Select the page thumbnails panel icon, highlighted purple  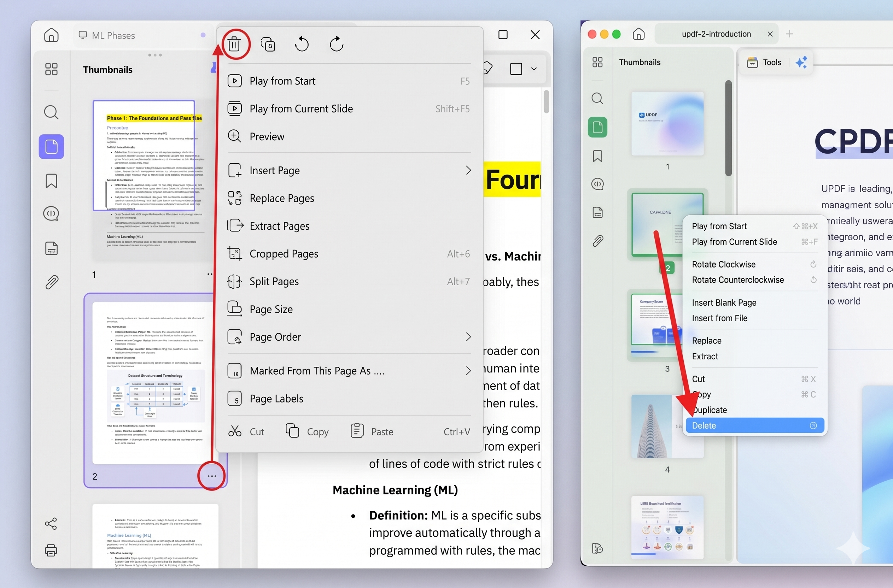51,147
